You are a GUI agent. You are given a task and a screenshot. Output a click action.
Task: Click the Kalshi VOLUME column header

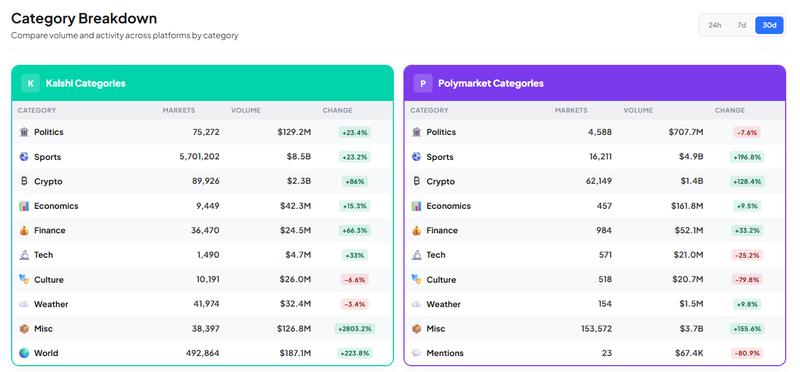[245, 110]
